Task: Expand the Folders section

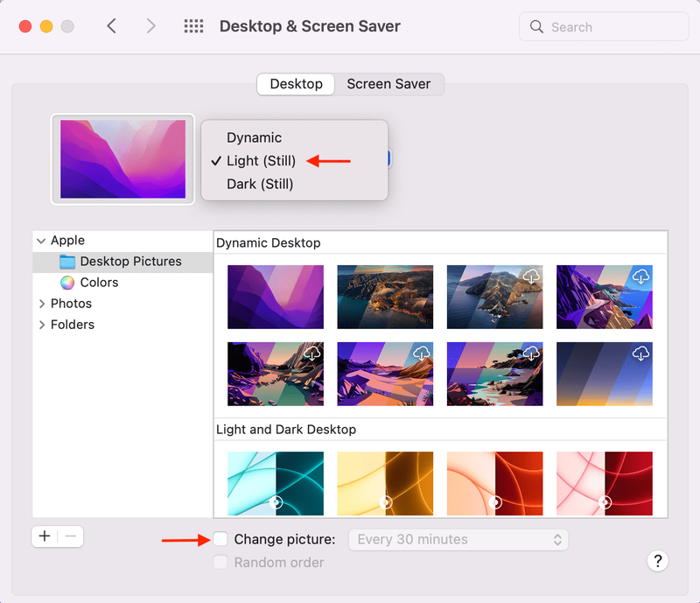Action: (41, 325)
